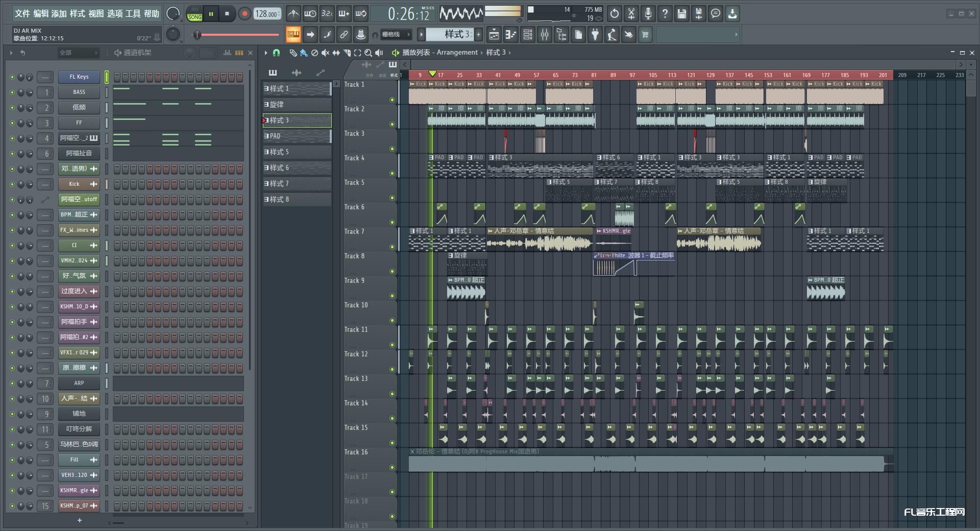Click the FL Keys channel button
Viewport: 980px width, 531px height.
click(79, 77)
